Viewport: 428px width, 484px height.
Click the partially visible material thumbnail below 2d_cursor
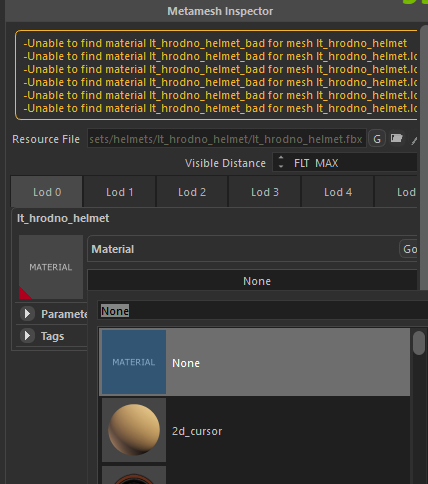coord(134,475)
